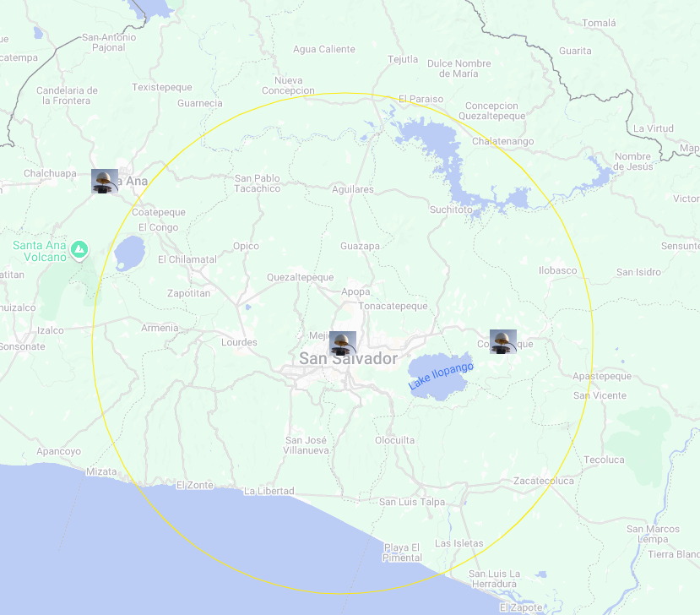Click the Ilobasco town label
The width and height of the screenshot is (700, 615).
click(557, 270)
